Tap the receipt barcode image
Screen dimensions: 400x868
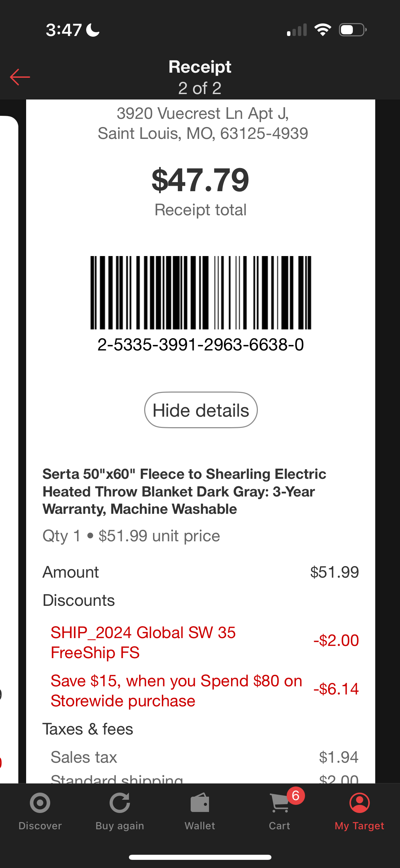201,292
